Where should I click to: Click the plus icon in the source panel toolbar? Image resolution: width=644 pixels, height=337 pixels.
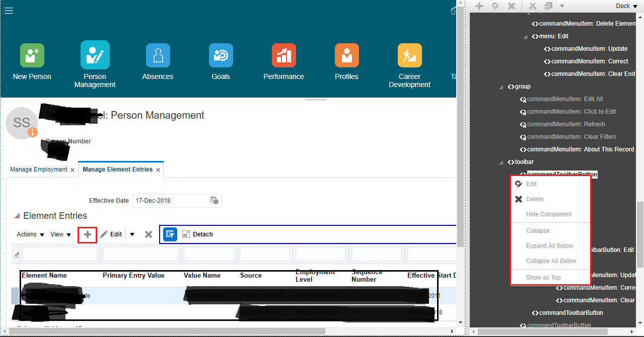click(x=479, y=6)
